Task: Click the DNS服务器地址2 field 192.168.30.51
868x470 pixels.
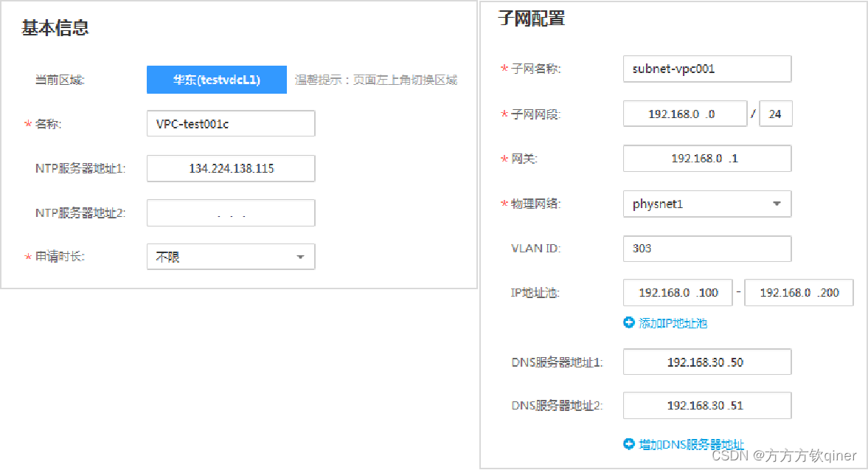Action: [707, 406]
